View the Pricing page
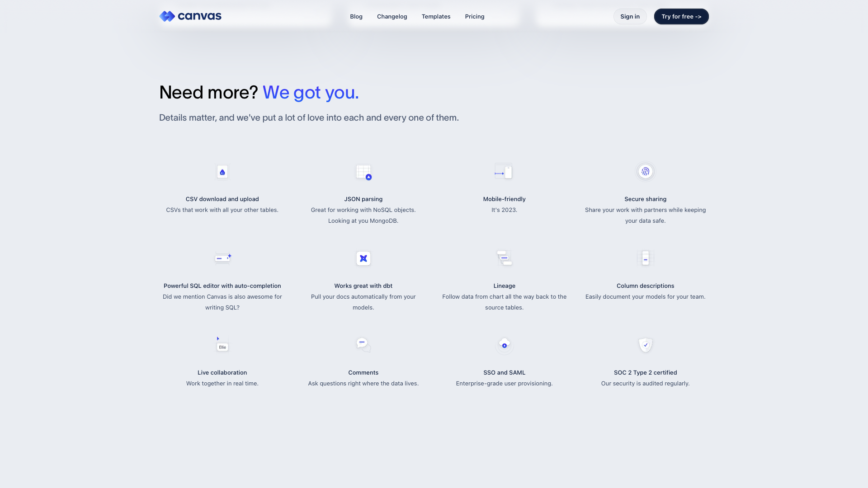Screen dimensions: 868x488 (475, 16)
